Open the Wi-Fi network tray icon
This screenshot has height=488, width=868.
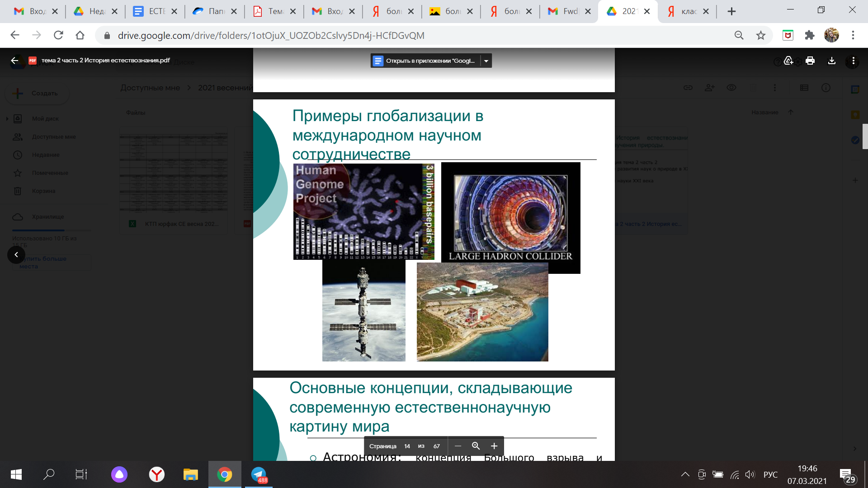tap(735, 474)
